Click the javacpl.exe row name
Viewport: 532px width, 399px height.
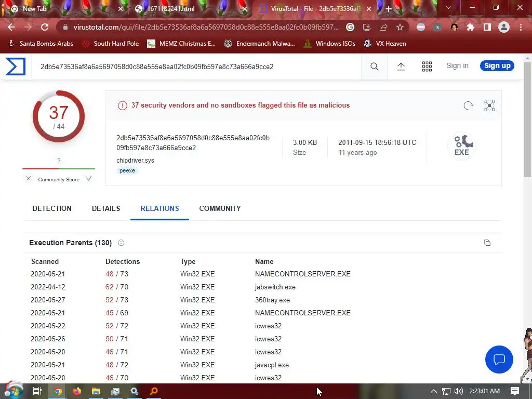(x=272, y=365)
